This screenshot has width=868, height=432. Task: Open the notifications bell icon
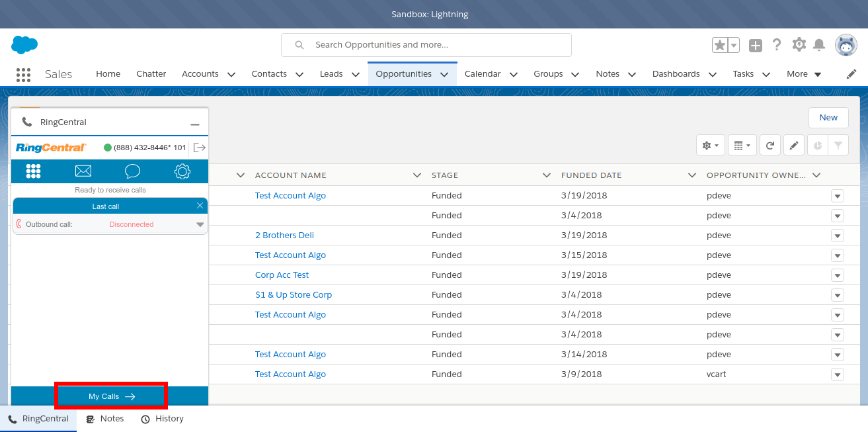coord(819,45)
